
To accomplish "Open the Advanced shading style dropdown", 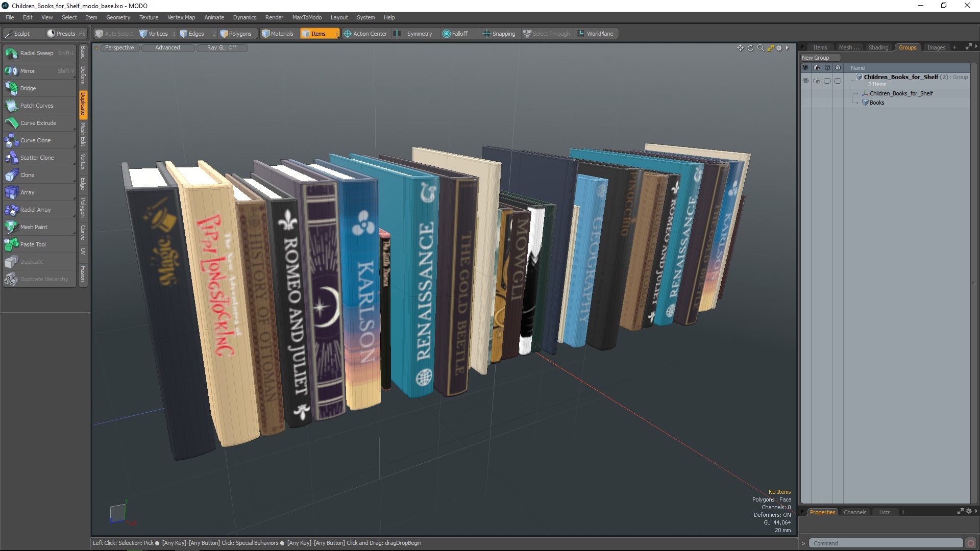I will 168,48.
